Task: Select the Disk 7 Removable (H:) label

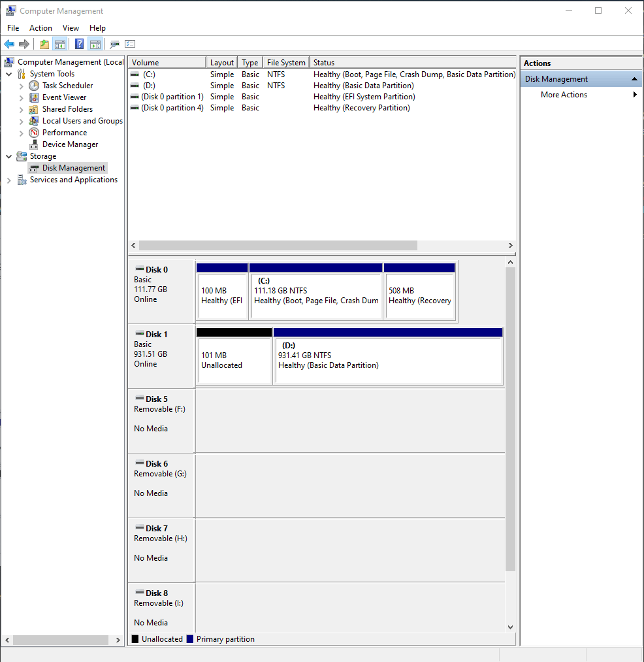Action: 161,550
